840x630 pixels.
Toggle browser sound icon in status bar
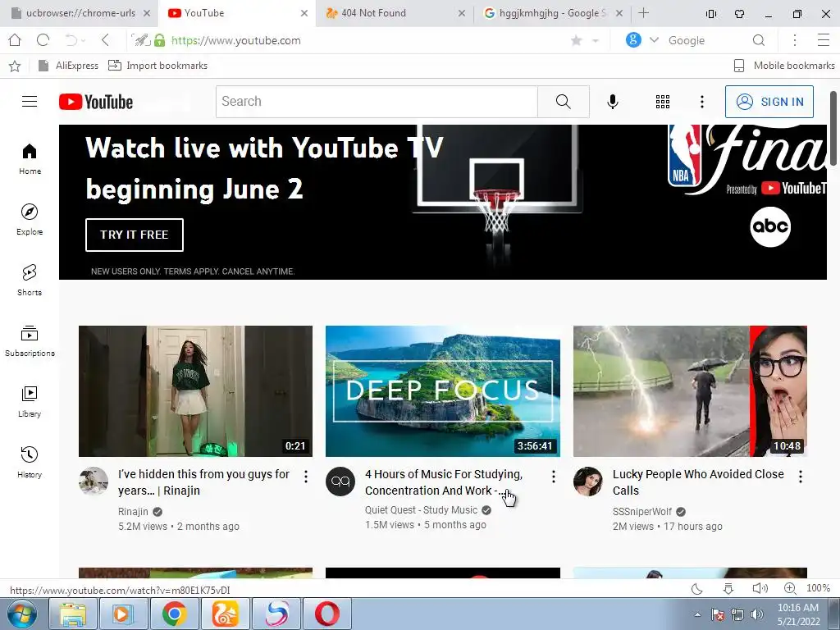760,588
